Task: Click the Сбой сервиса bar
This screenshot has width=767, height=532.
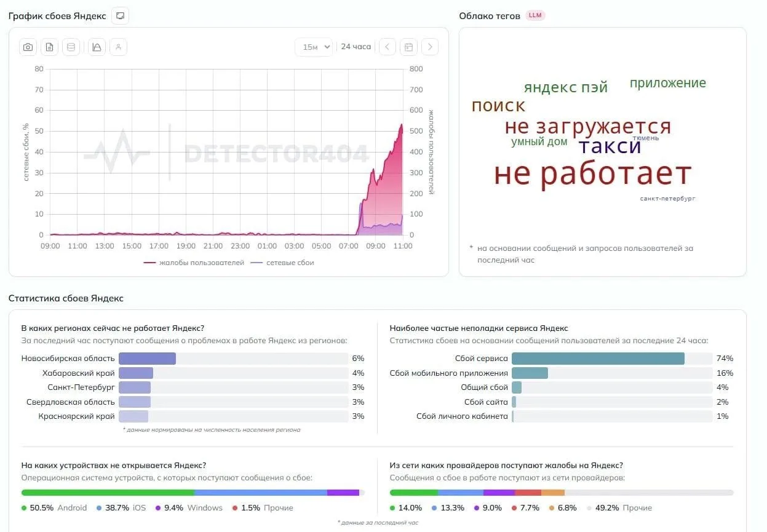Action: point(598,359)
